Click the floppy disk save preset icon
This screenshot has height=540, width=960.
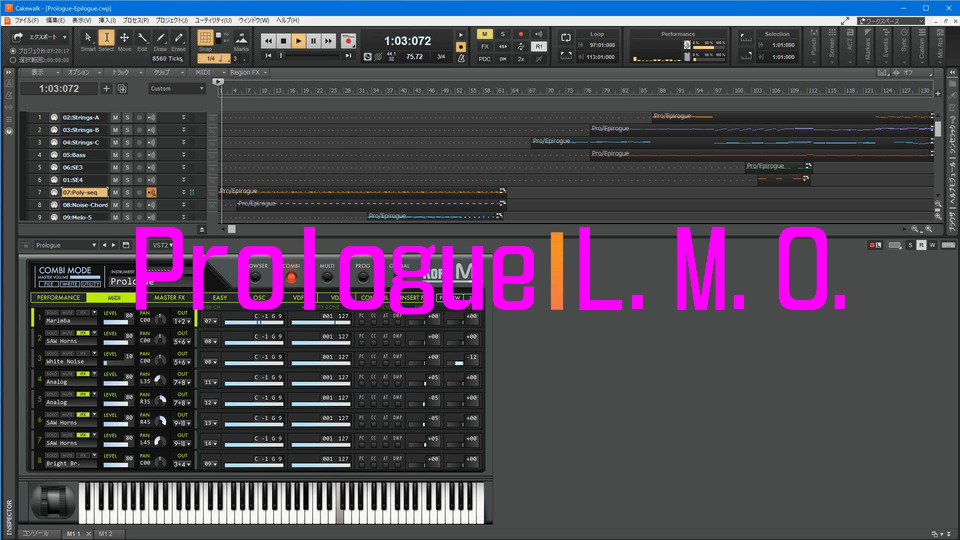pos(126,245)
